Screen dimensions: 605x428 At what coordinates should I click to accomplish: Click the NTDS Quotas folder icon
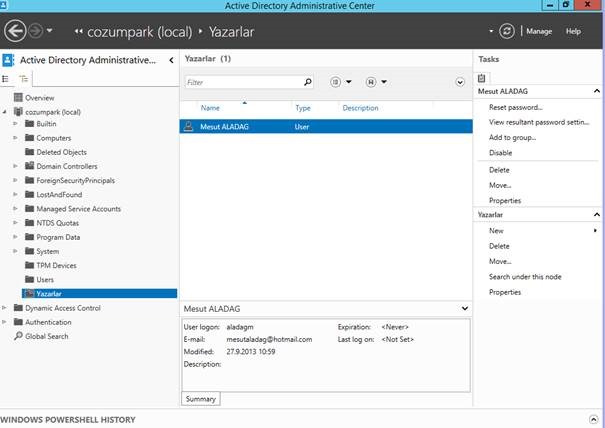30,223
